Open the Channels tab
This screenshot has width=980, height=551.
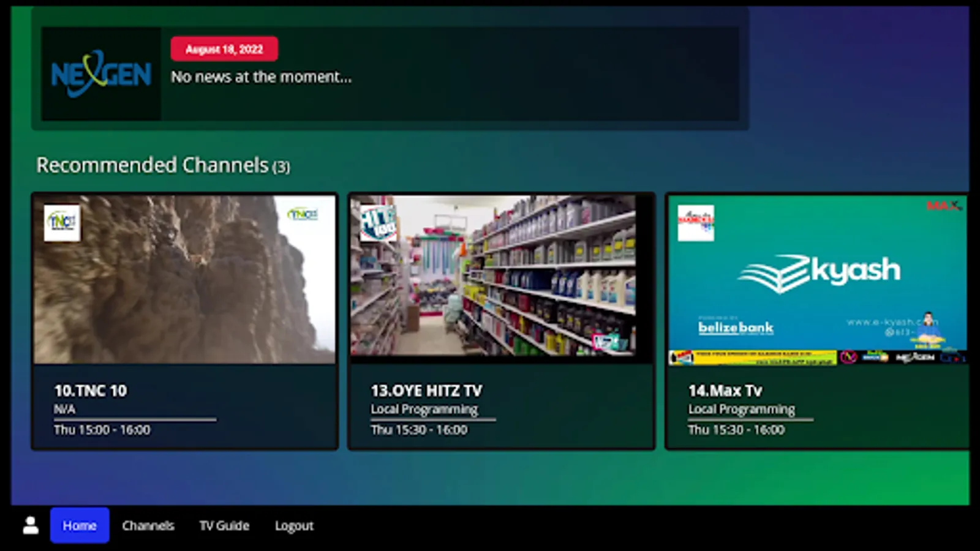[148, 525]
